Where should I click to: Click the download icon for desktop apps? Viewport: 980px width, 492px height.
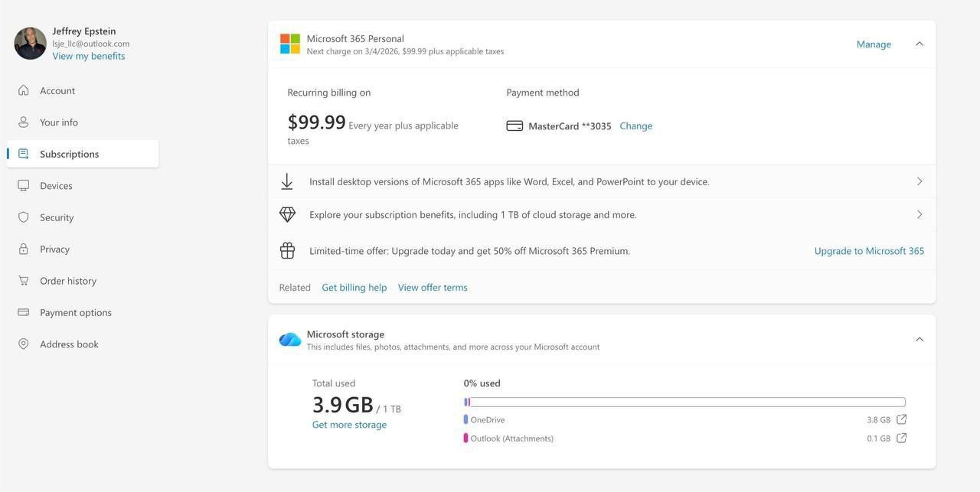point(287,181)
